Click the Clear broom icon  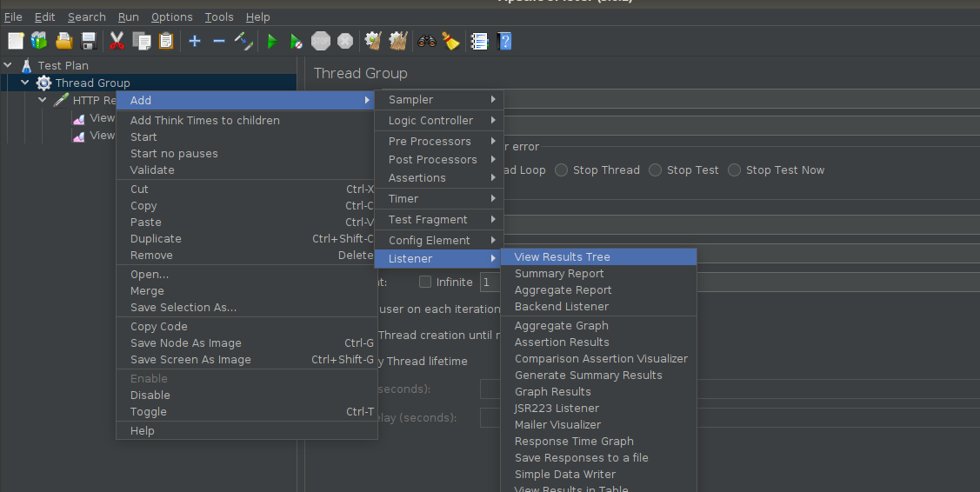point(373,41)
